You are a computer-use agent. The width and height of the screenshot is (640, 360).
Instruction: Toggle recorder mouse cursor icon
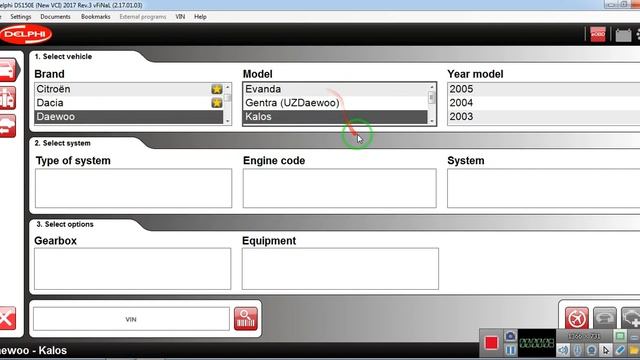[x=606, y=350]
